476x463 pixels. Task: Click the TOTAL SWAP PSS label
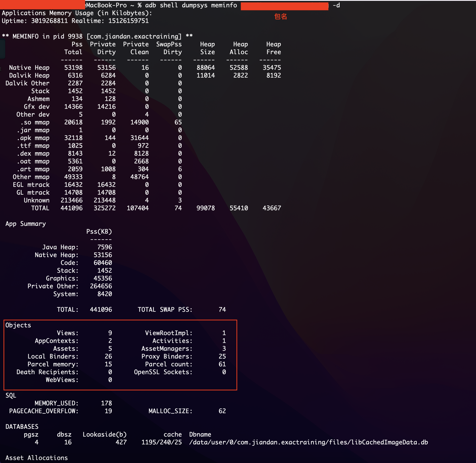click(x=165, y=310)
